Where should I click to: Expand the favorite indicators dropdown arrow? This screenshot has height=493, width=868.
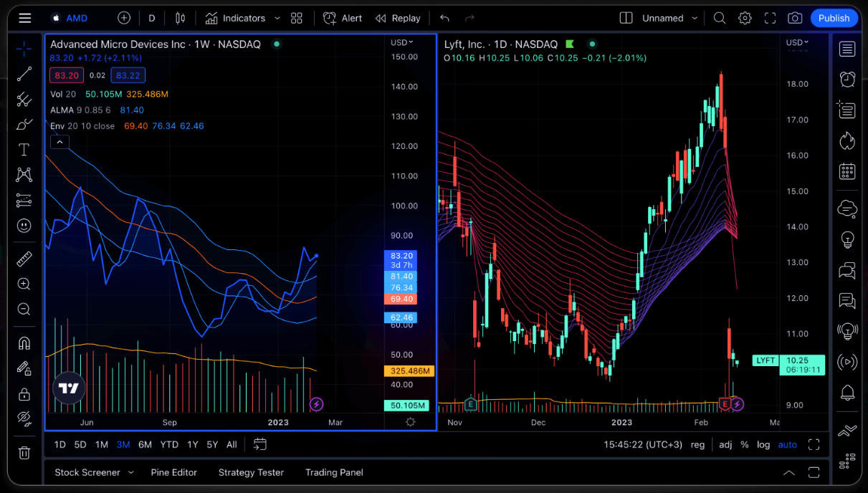[x=276, y=18]
